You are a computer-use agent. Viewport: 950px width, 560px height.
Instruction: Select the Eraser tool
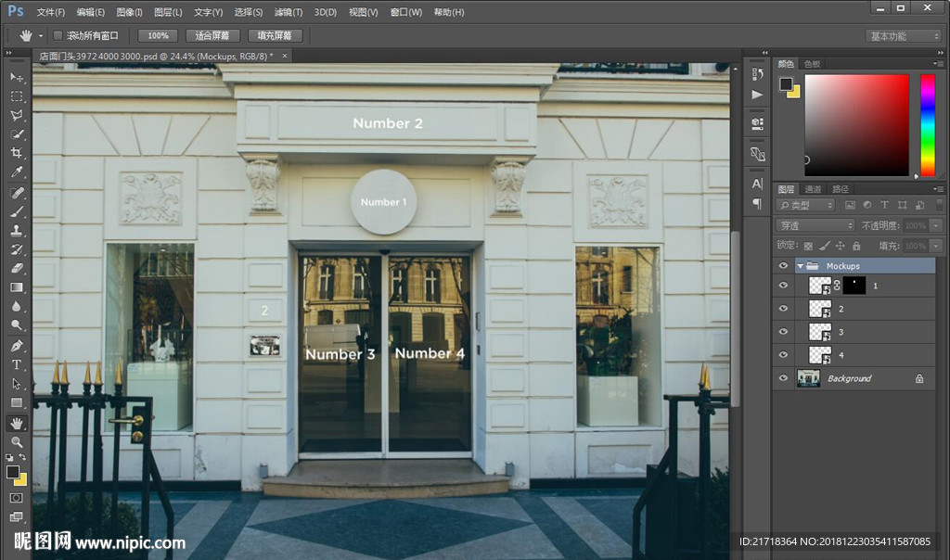click(16, 268)
